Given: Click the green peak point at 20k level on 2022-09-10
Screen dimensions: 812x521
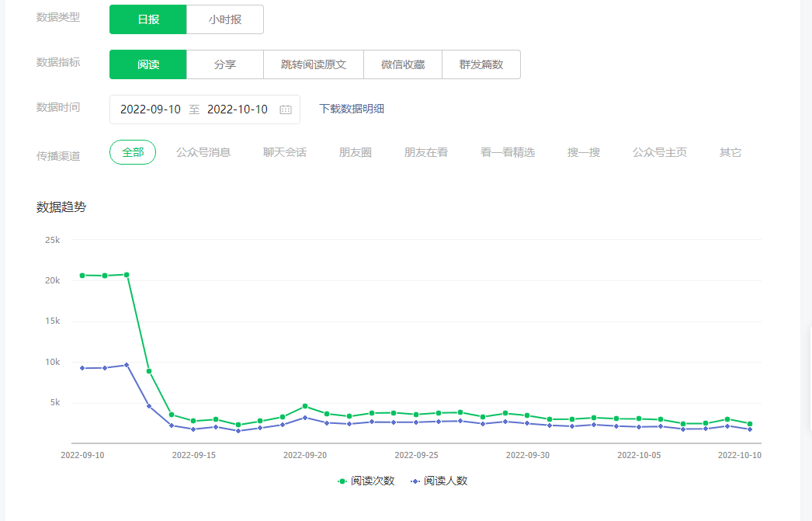Looking at the screenshot, I should tap(82, 276).
